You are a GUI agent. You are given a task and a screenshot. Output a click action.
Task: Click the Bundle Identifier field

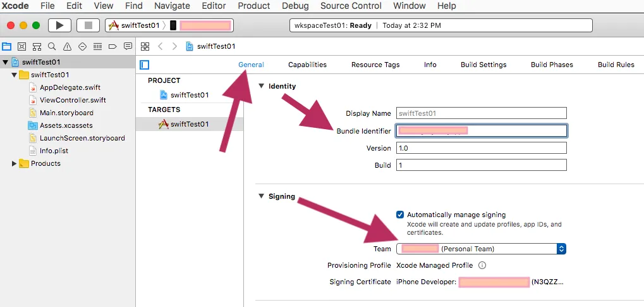click(482, 131)
